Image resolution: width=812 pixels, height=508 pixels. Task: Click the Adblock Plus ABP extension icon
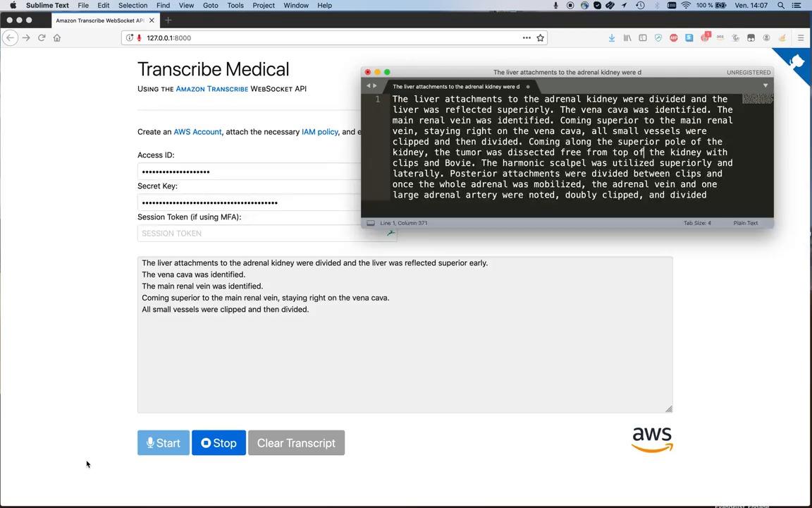pyautogui.click(x=673, y=38)
